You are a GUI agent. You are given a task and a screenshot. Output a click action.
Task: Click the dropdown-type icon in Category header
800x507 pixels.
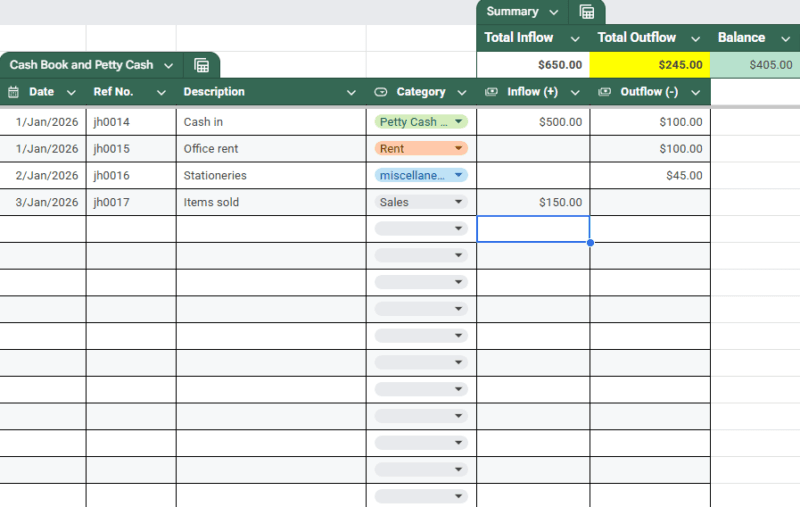click(381, 92)
